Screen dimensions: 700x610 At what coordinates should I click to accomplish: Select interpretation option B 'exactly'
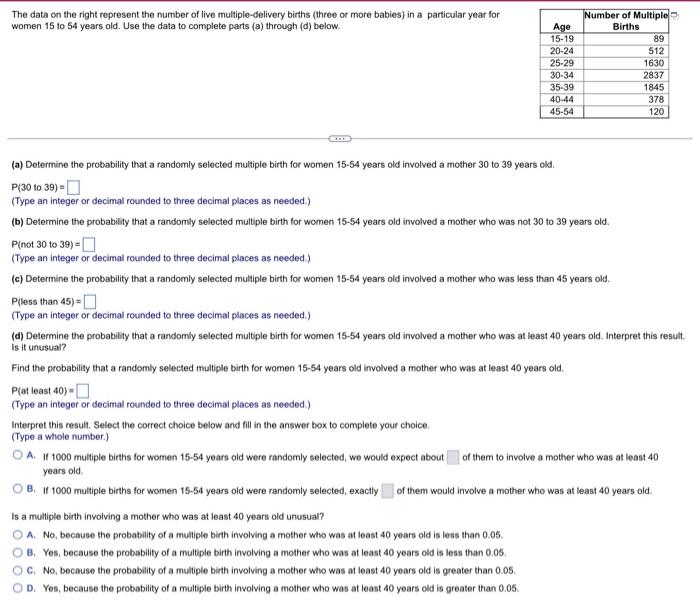pos(18,489)
